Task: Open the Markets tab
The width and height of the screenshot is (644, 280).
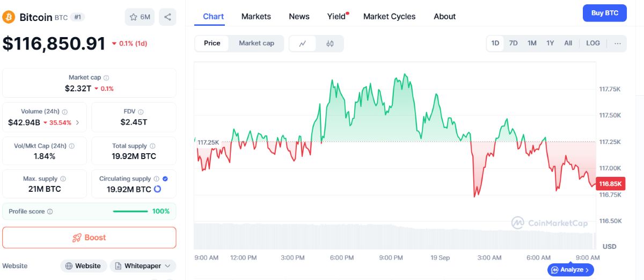Action: click(256, 17)
